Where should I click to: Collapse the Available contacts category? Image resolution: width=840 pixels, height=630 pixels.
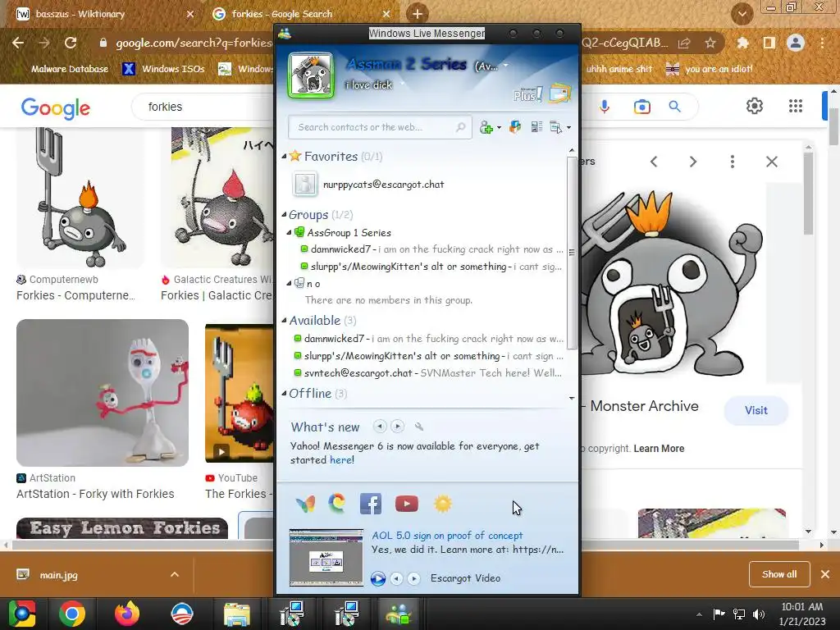point(285,321)
